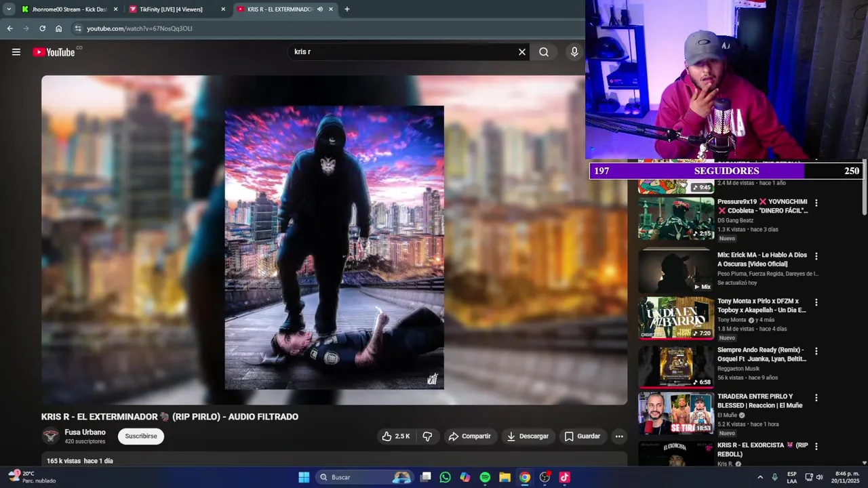Image resolution: width=868 pixels, height=488 pixels.
Task: Open options for Tony Monta Un Dia En video
Action: click(816, 302)
